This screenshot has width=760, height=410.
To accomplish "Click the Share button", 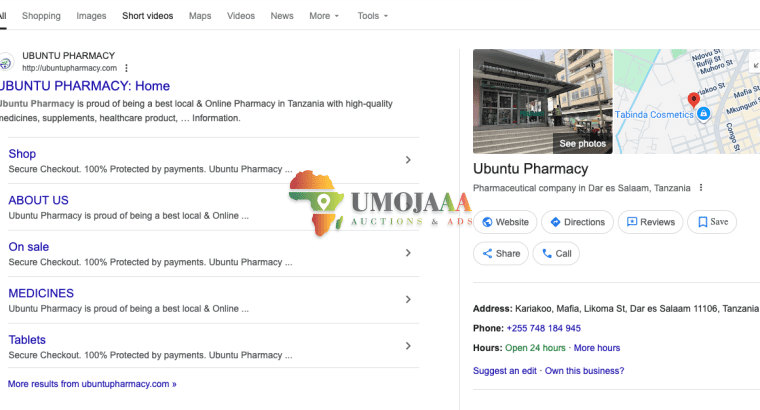I will [x=501, y=253].
